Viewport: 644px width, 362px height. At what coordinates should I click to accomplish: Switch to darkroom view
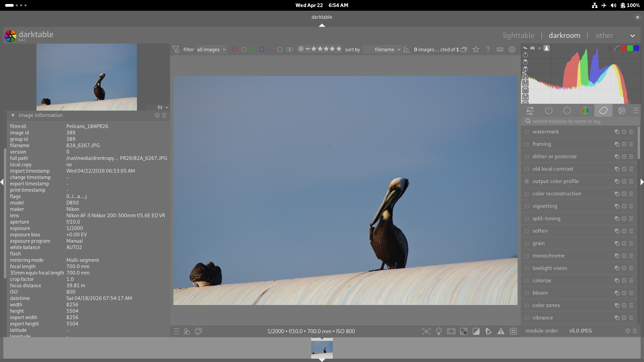coord(564,35)
